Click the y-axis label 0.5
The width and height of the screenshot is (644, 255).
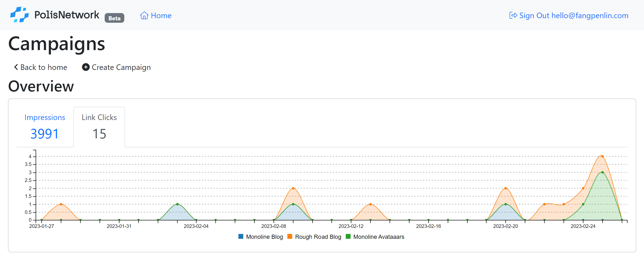[28, 212]
